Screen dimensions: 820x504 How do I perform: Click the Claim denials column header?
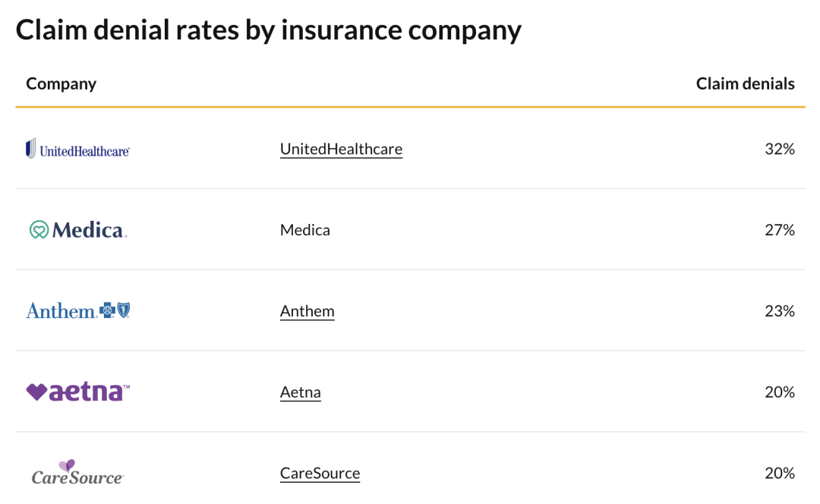pyautogui.click(x=745, y=83)
